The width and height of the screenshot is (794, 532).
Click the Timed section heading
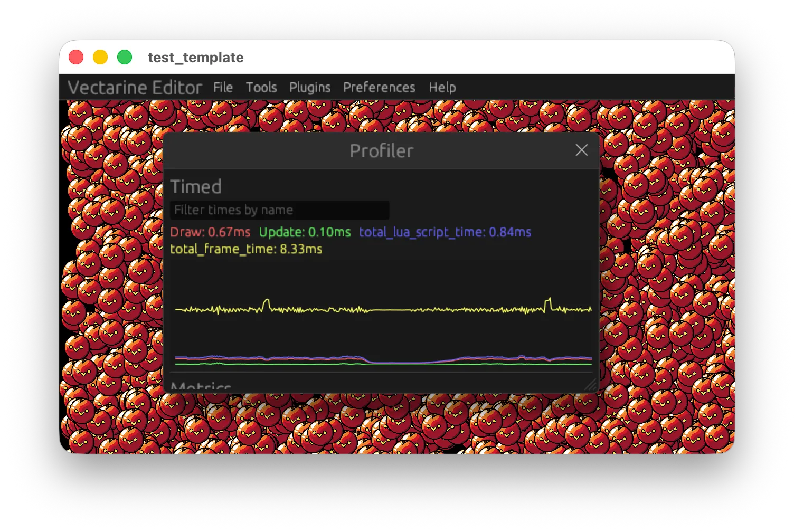coord(196,187)
